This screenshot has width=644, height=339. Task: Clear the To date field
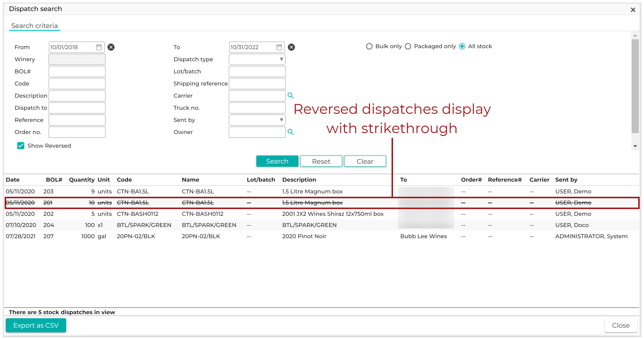tap(291, 47)
